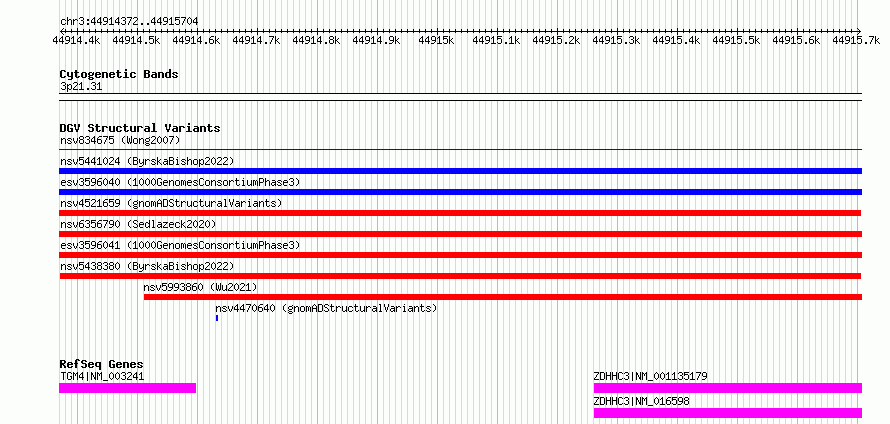Click the tiny blue nsv4470640 variant mark

(217, 318)
